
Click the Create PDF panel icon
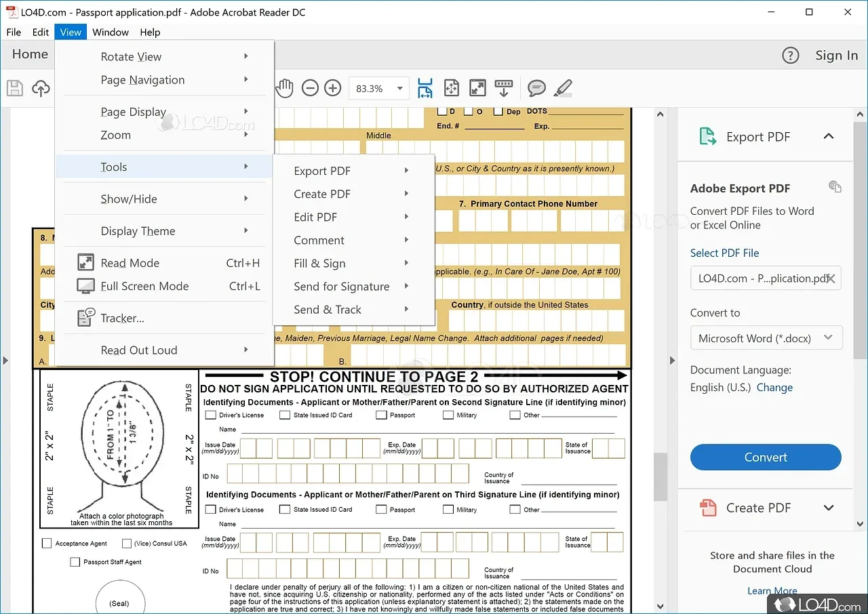tap(708, 508)
